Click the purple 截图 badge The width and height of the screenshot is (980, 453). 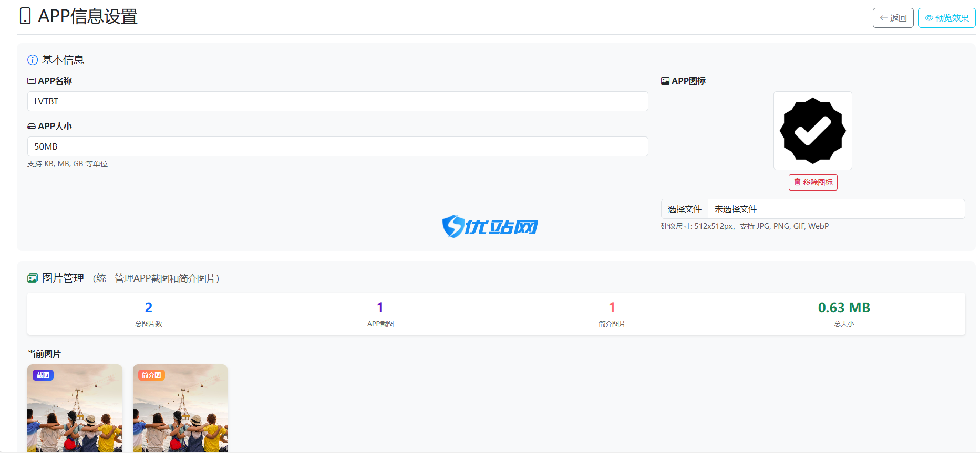(x=43, y=375)
